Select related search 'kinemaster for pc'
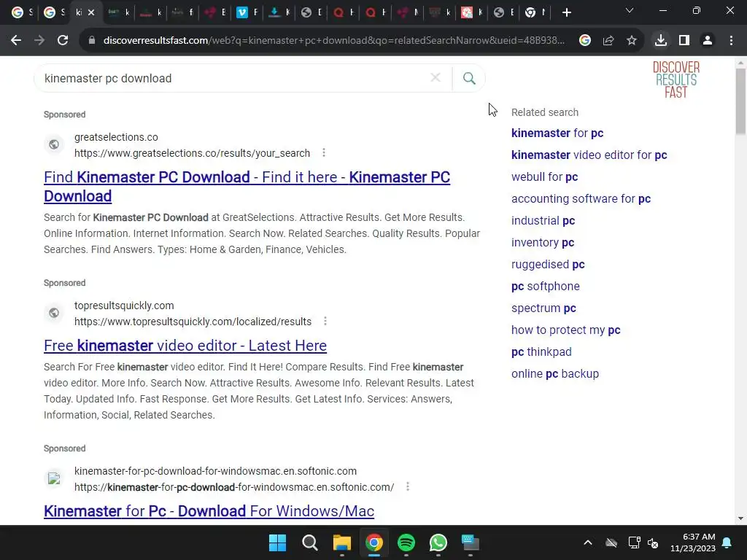The image size is (747, 560). coord(557,133)
